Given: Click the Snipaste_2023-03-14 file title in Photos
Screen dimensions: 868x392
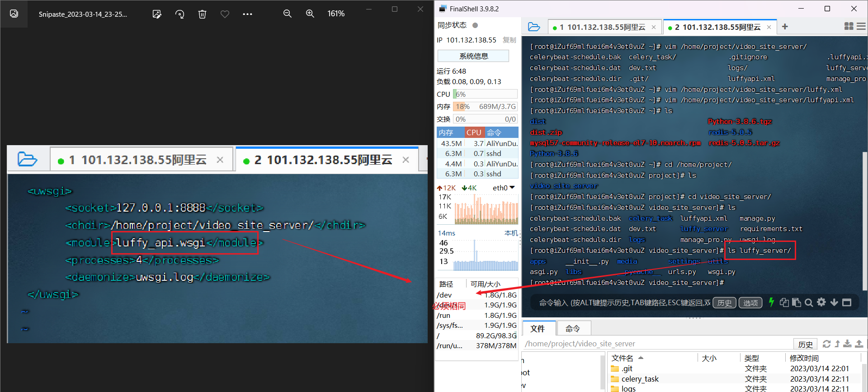Looking at the screenshot, I should 83,14.
